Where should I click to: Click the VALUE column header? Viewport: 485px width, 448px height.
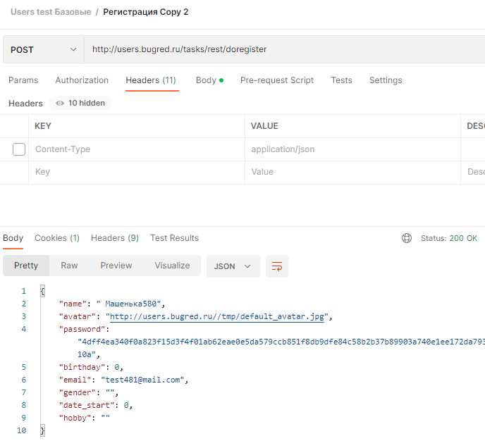tap(264, 126)
